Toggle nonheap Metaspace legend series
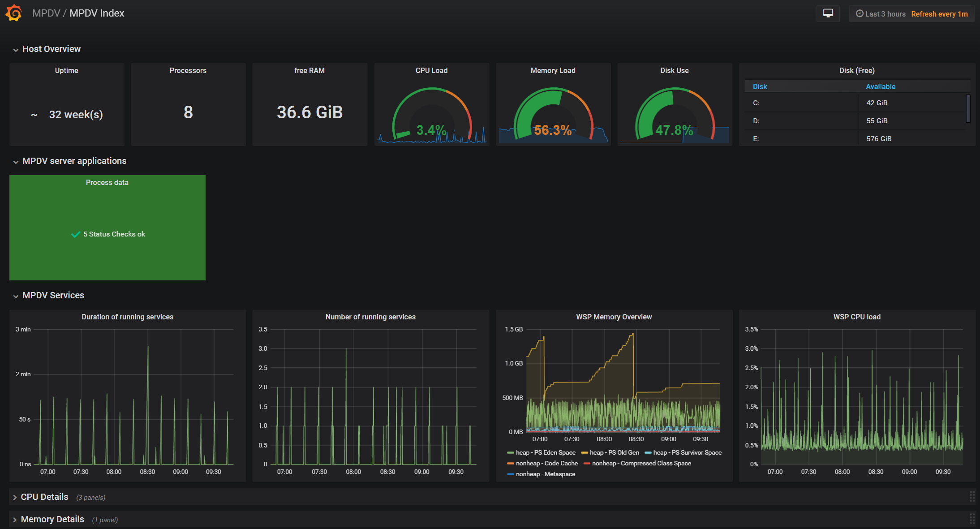The height and width of the screenshot is (529, 980). tap(545, 474)
